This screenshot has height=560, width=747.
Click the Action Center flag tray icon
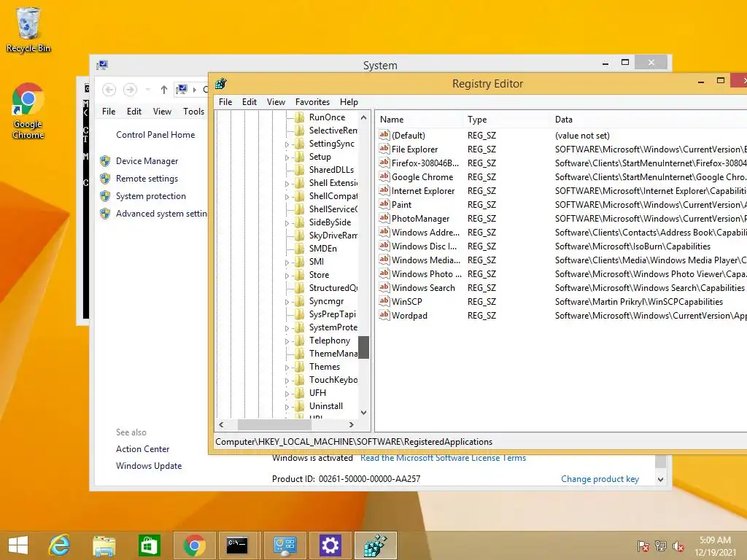pos(643,546)
